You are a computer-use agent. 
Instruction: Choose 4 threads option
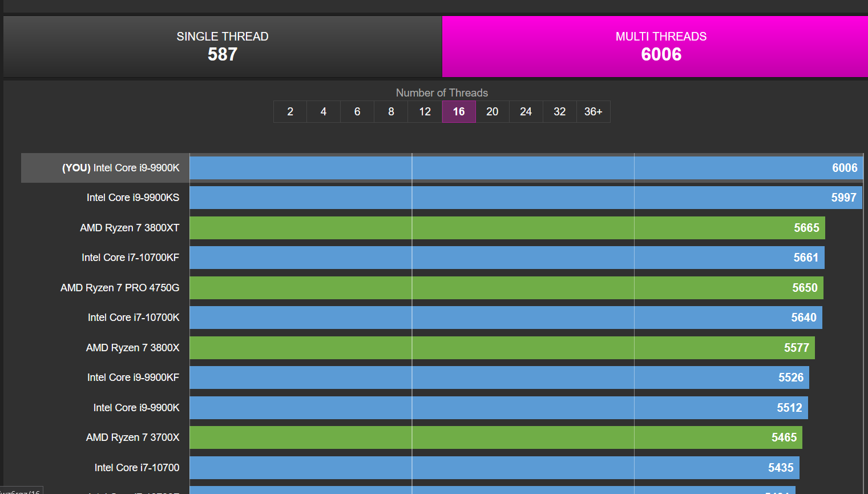point(324,112)
